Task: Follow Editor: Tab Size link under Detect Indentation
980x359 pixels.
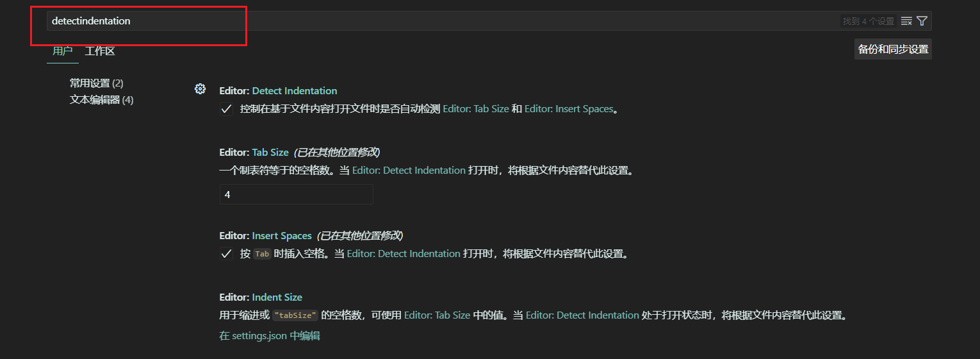Action: click(476, 109)
